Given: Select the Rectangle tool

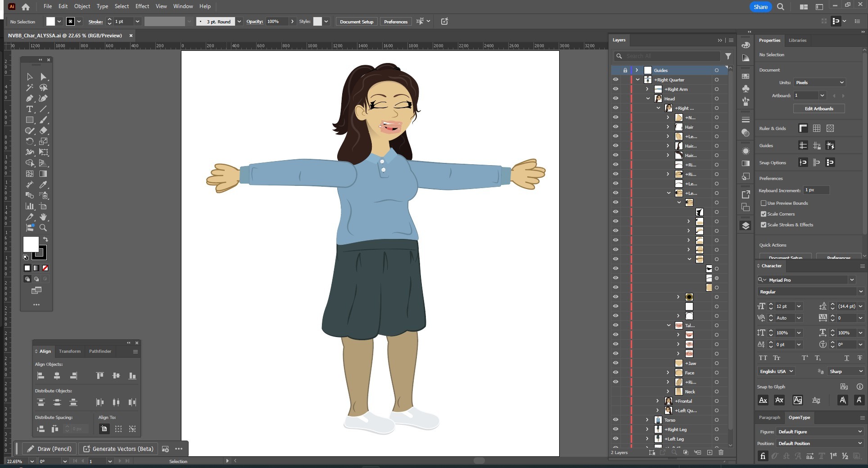Looking at the screenshot, I should [30, 120].
